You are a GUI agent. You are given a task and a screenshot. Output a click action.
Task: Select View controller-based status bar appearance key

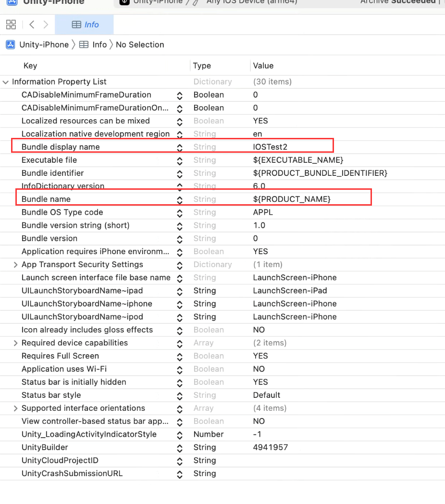(x=95, y=421)
